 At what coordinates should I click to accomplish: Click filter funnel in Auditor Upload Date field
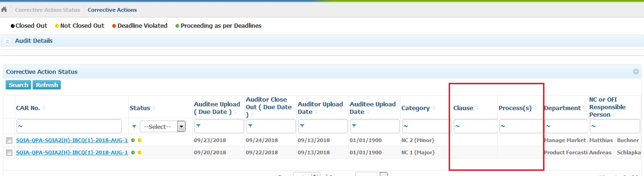pyautogui.click(x=302, y=126)
